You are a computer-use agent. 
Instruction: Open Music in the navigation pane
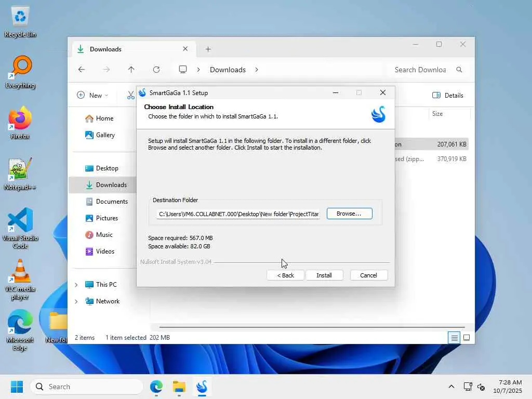point(99,235)
